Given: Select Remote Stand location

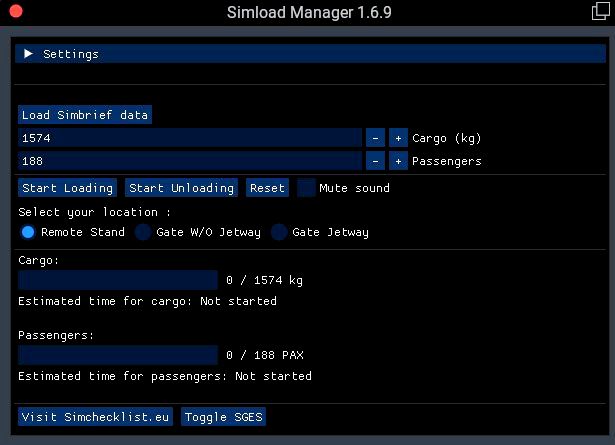Looking at the screenshot, I should point(28,232).
